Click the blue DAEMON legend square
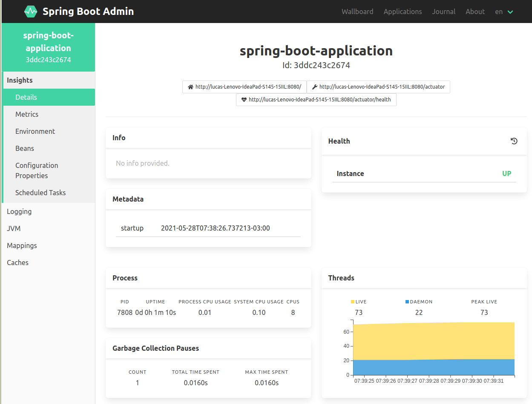The image size is (532, 404). coord(407,302)
